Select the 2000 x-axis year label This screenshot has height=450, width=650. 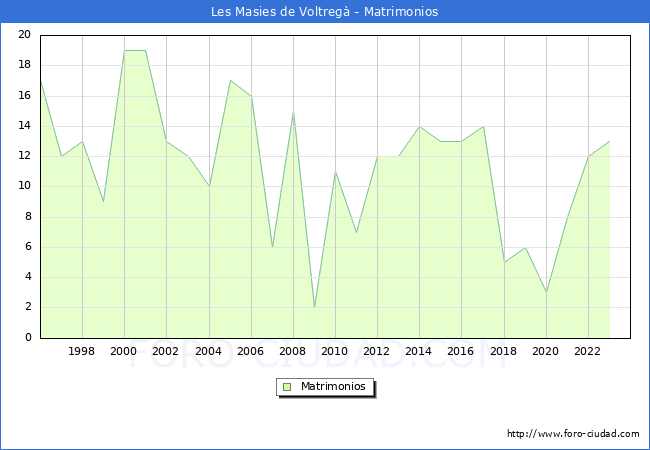pyautogui.click(x=124, y=352)
